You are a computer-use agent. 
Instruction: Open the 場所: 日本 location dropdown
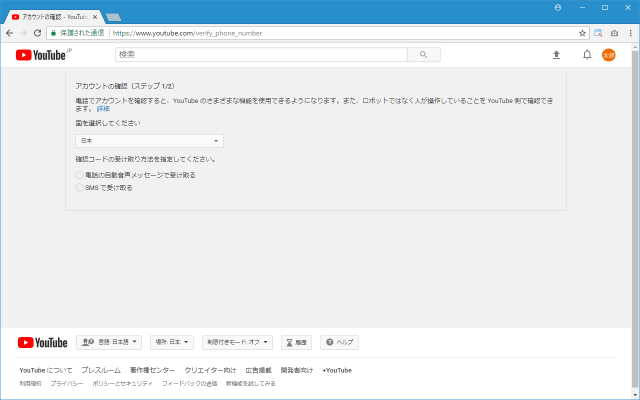coord(172,342)
